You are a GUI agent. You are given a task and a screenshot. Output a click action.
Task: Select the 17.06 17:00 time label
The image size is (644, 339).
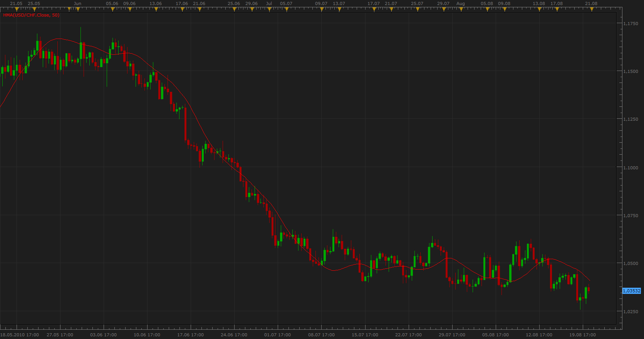coord(190,335)
